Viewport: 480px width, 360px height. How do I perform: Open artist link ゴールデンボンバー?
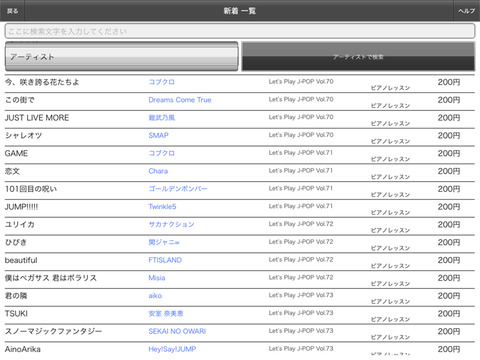pos(178,189)
